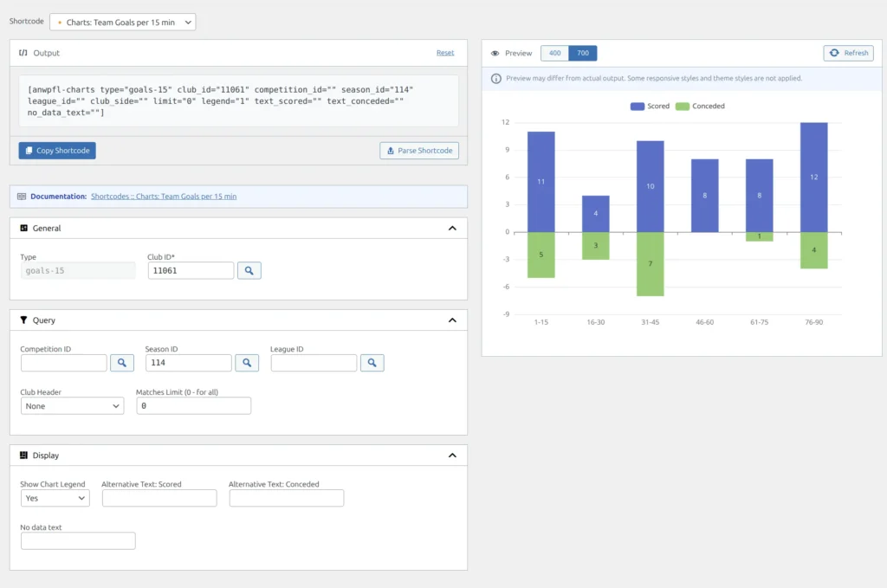Click the Season ID search magnifier icon
The height and width of the screenshot is (588, 887).
click(247, 362)
